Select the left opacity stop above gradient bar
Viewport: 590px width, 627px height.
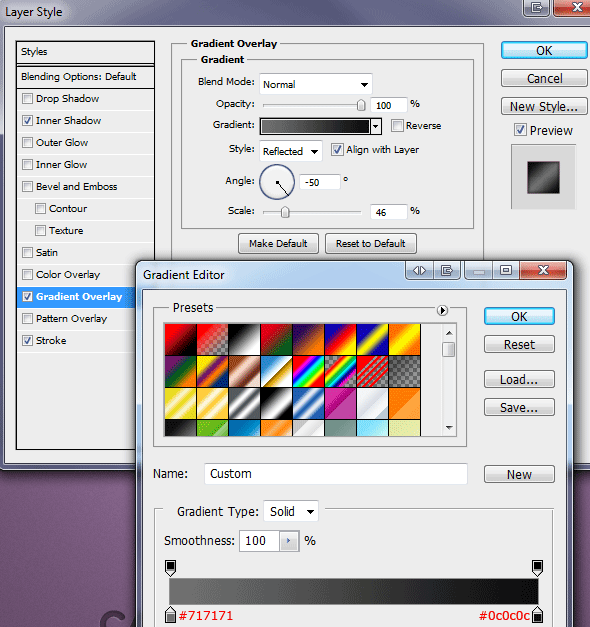pos(170,568)
